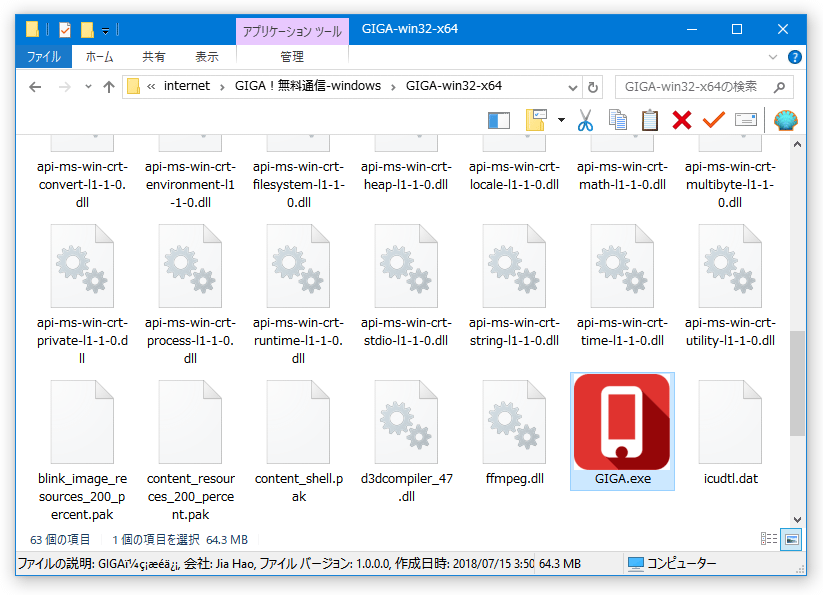Click the orange checkmark Properties icon

tap(714, 120)
